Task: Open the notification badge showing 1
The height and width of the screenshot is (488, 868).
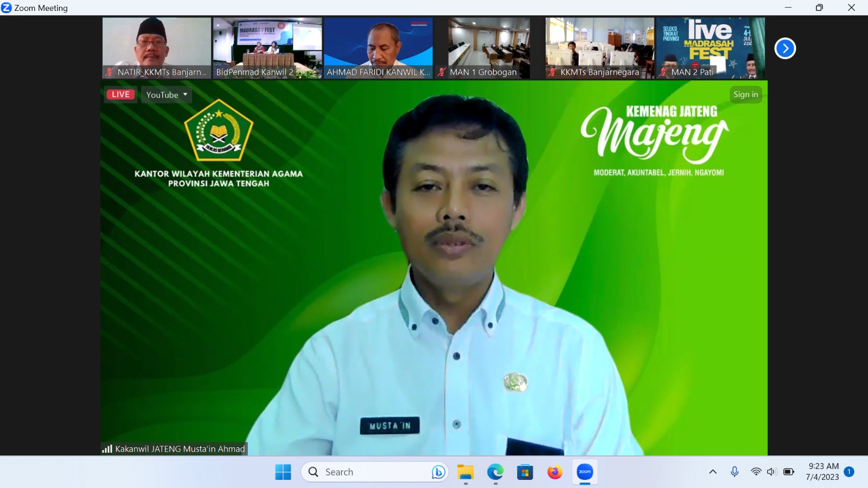Action: coord(849,472)
